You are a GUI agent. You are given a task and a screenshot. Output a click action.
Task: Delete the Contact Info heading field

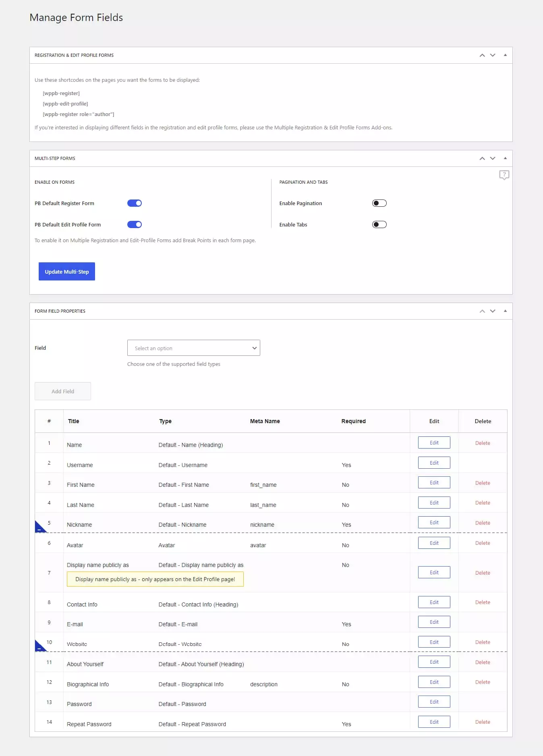tap(483, 602)
